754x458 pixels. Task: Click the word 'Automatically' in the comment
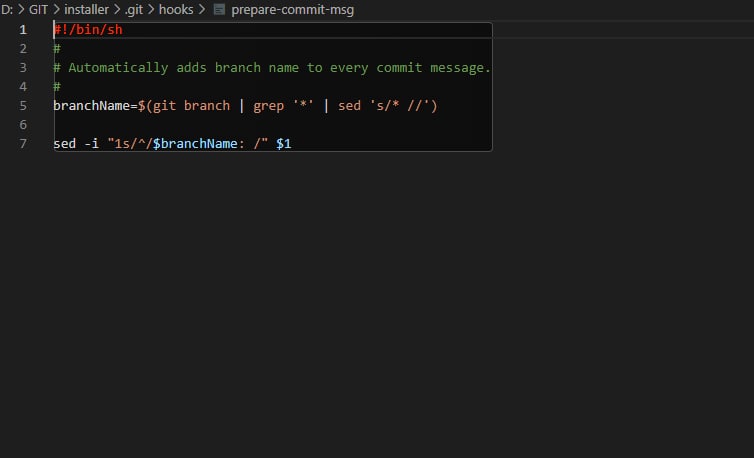[118, 68]
